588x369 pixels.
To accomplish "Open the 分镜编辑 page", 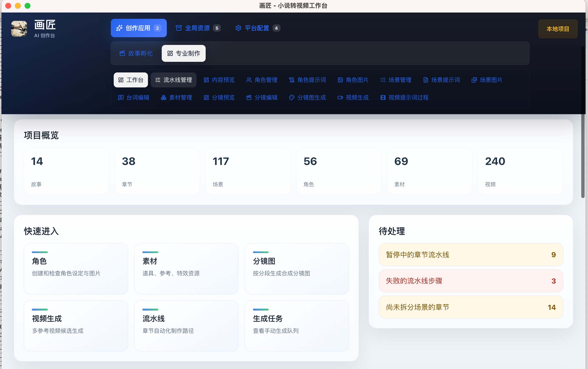I will [x=262, y=98].
